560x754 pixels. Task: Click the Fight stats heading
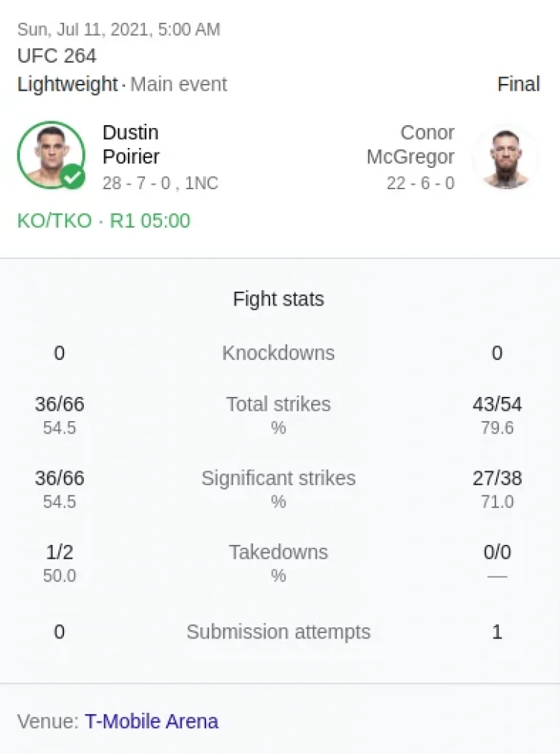tap(278, 299)
